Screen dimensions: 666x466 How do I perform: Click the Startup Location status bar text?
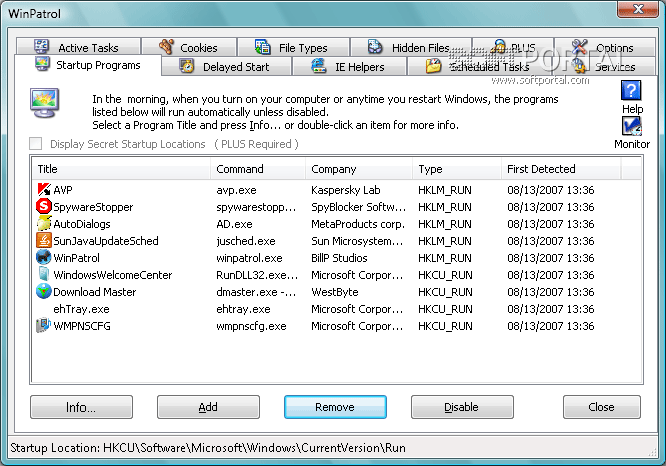click(x=208, y=448)
